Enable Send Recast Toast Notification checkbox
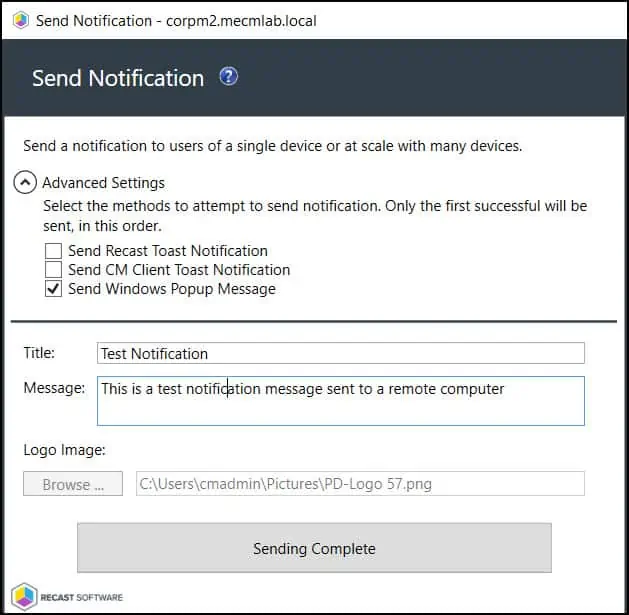 (53, 251)
